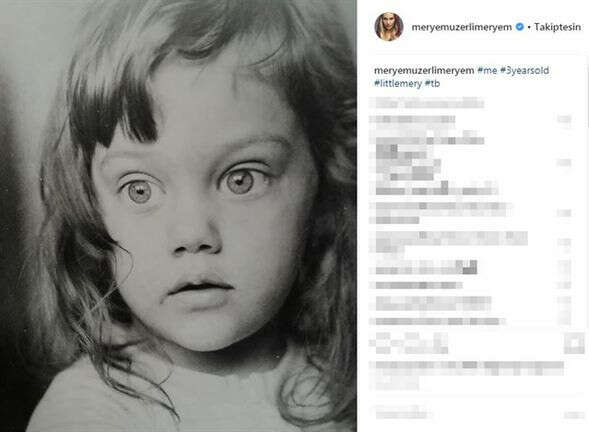Click the dot separator before Takiptesin
The width and height of the screenshot is (589, 432).
529,27
